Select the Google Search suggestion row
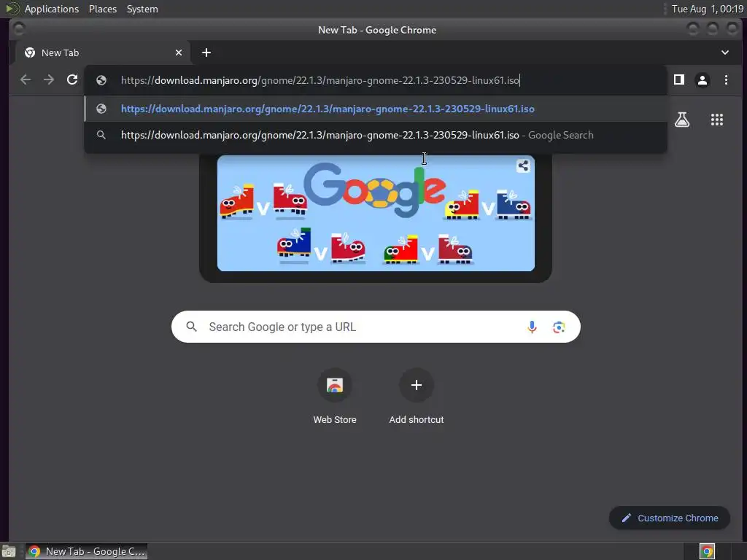The width and height of the screenshot is (747, 560). click(376, 135)
